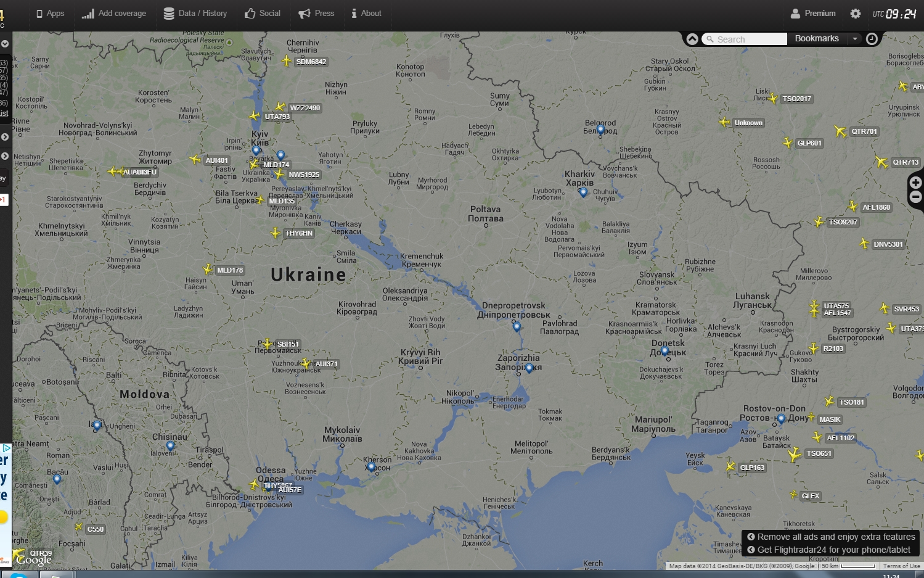The image size is (924, 578).
Task: Zoom out using the map minus button
Action: pyautogui.click(x=915, y=197)
